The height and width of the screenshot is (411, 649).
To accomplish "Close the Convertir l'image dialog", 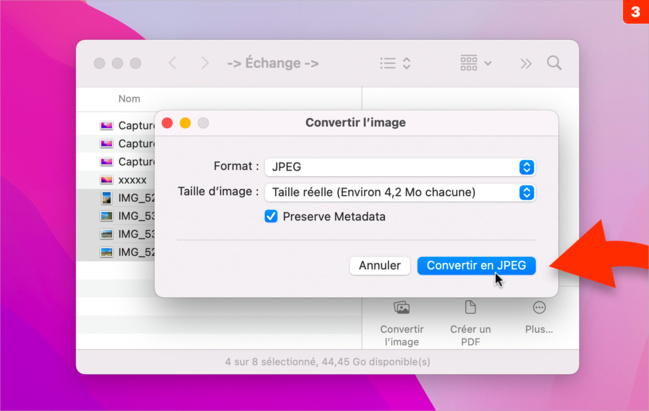I will click(167, 123).
